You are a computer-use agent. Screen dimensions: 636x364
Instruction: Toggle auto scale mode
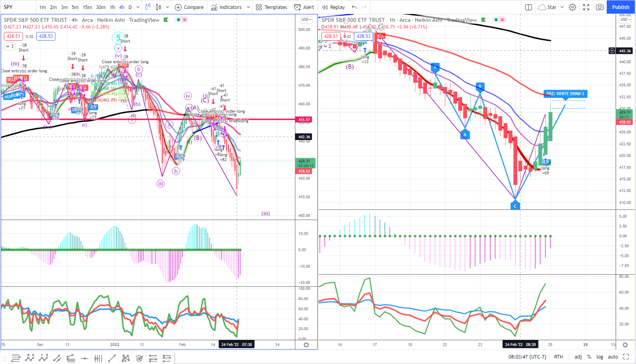click(x=613, y=357)
